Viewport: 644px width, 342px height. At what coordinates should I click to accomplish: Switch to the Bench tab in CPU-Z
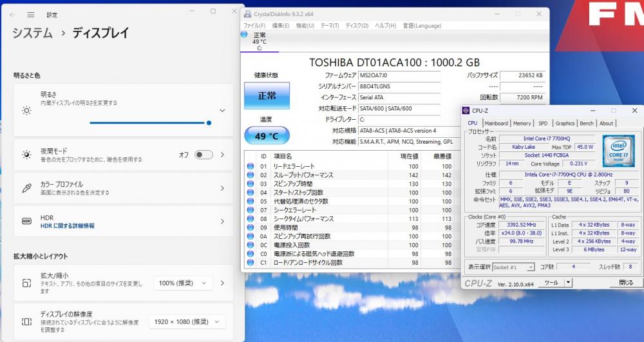coord(587,123)
